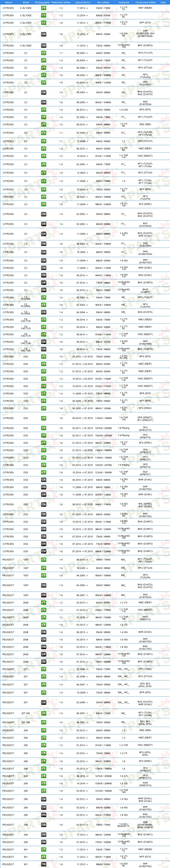Select production date 08.2012 -> 07.2015 in DS3 LPG row
The image size is (170, 868).
[x=82, y=356]
